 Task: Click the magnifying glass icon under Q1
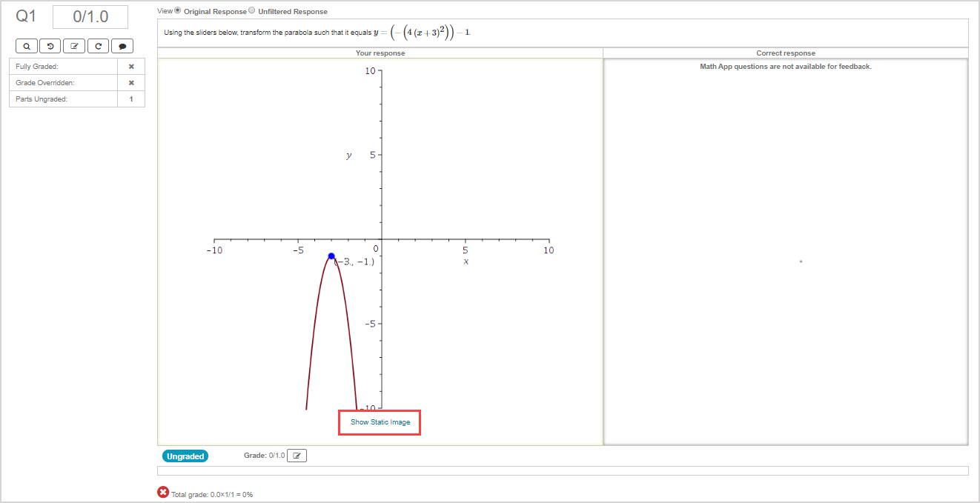pyautogui.click(x=27, y=47)
